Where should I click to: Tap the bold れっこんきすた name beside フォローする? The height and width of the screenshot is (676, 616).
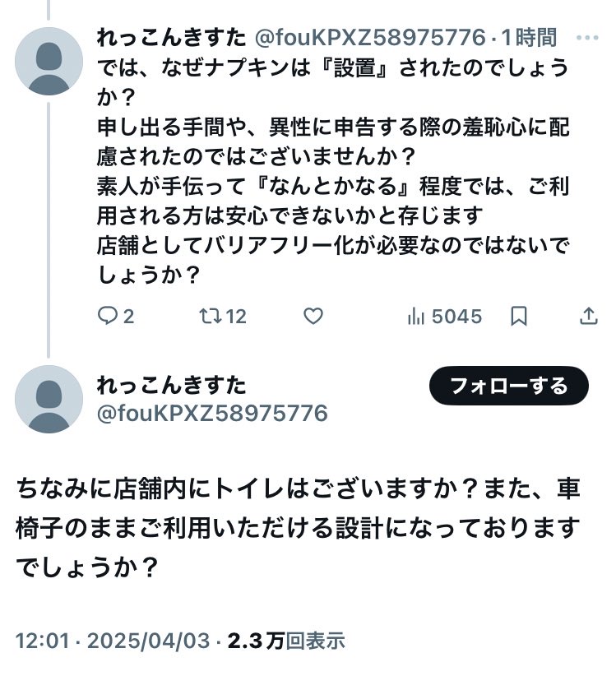click(171, 385)
